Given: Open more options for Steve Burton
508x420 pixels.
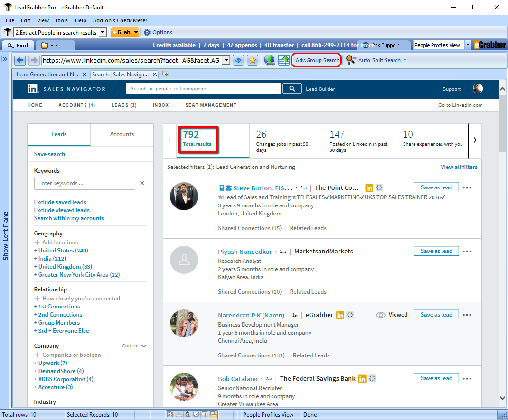Looking at the screenshot, I should point(467,187).
